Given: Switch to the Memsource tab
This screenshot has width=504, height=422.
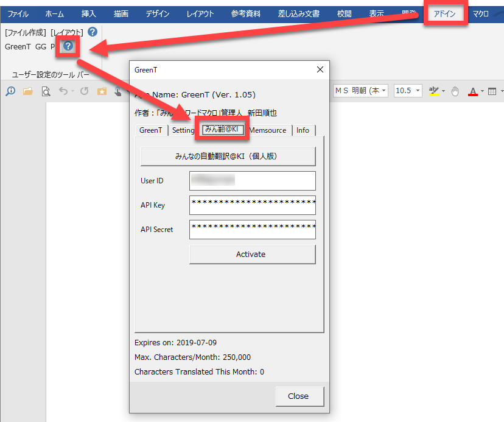Looking at the screenshot, I should click(x=267, y=130).
